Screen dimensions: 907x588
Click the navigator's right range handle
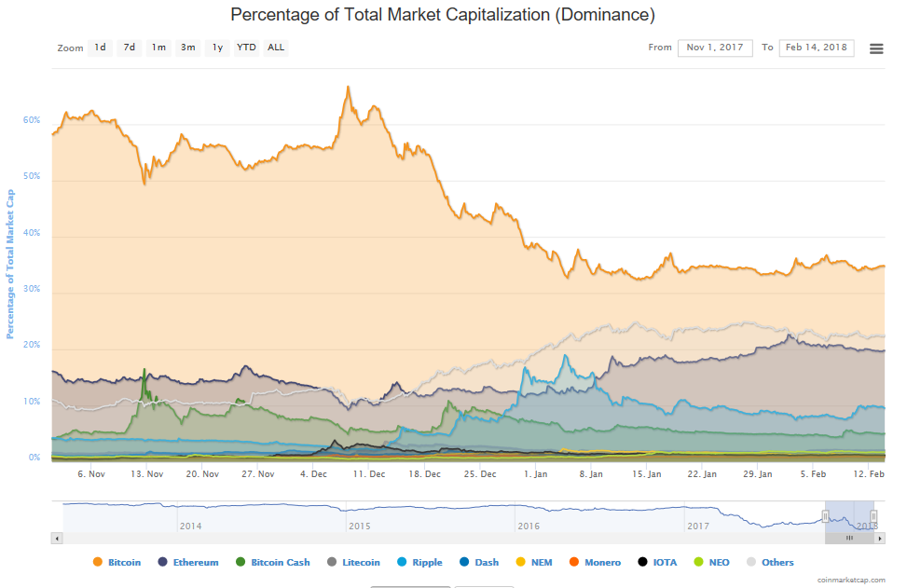(x=873, y=516)
